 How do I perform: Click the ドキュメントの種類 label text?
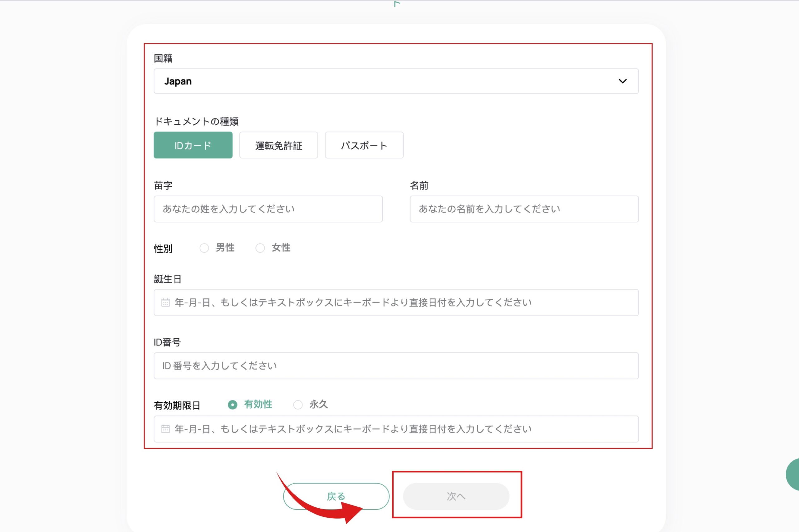196,122
